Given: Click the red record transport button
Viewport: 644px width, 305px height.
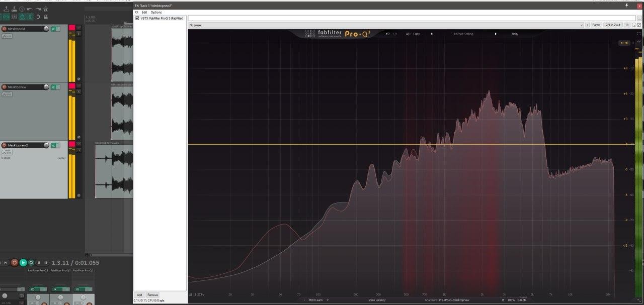Looking at the screenshot, I should click(15, 263).
